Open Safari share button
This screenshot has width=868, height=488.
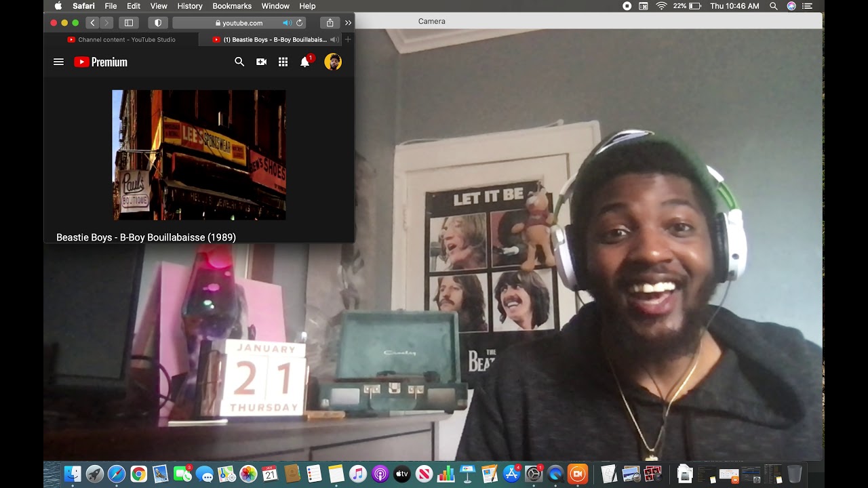330,22
